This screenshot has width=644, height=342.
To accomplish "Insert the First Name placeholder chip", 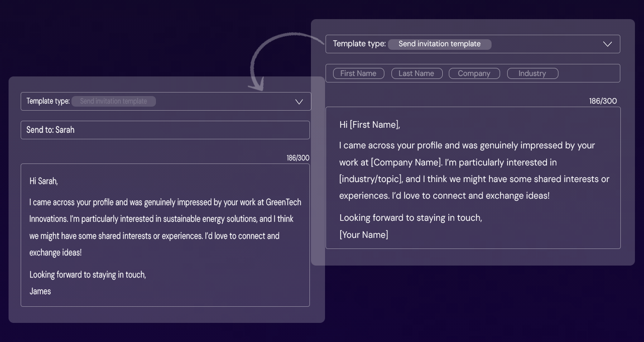I will (x=358, y=73).
